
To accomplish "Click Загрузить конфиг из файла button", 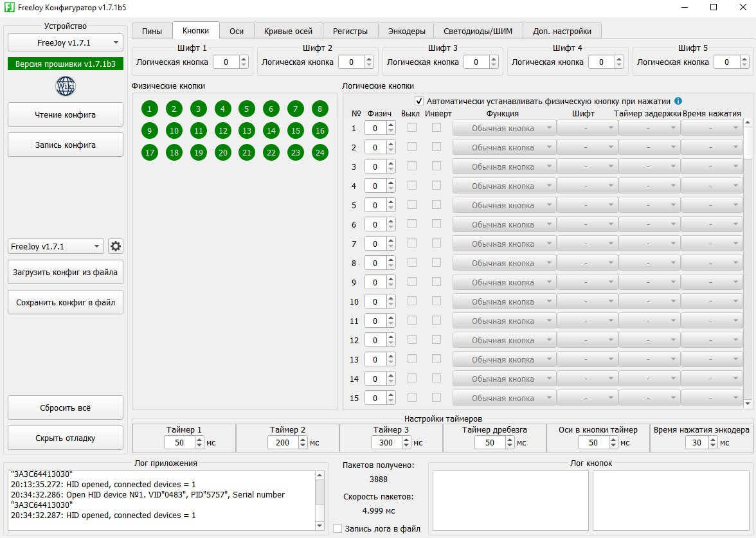I will [x=66, y=273].
